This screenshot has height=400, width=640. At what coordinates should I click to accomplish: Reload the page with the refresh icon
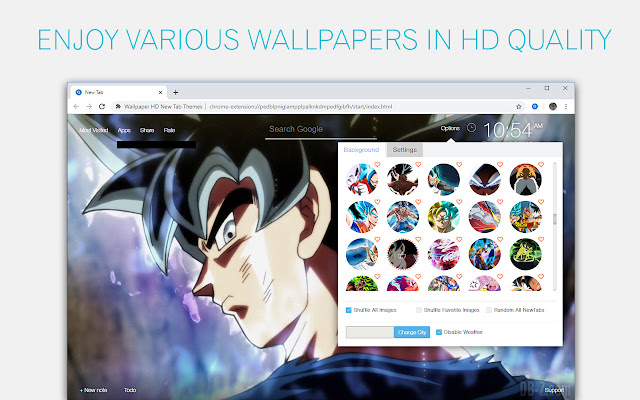click(x=102, y=107)
